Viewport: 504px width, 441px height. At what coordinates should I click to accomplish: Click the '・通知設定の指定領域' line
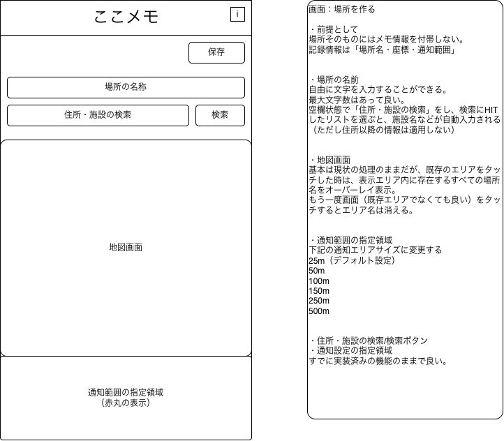(350, 350)
